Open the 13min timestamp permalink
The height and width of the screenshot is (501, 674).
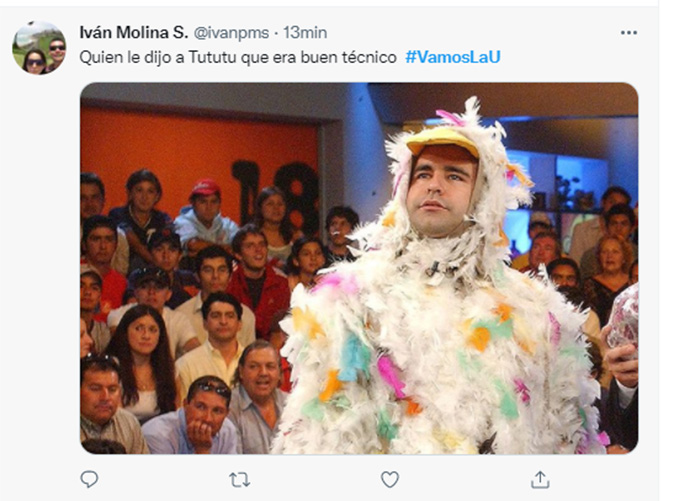tap(305, 33)
